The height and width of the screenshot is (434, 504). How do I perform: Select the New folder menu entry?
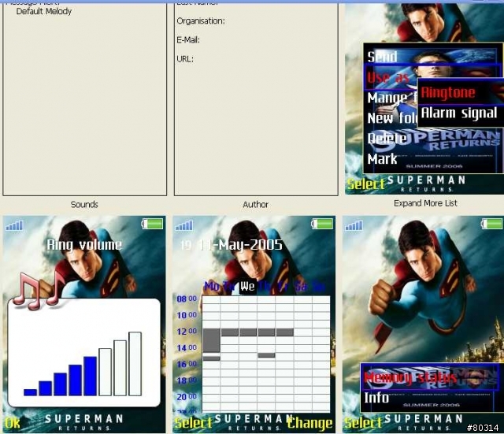click(x=392, y=118)
